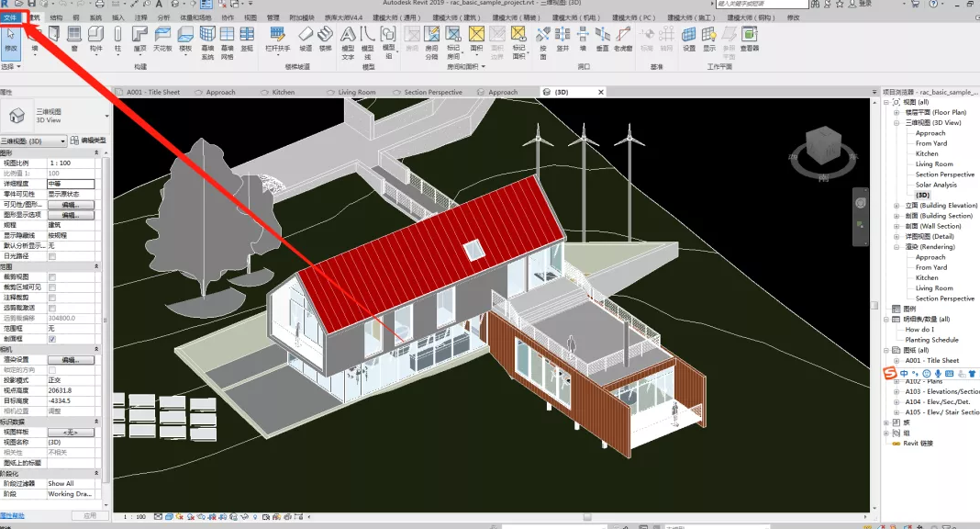The image size is (980, 529).
Task: Expand Elevations (Building Elevation) tree node
Action: point(896,206)
